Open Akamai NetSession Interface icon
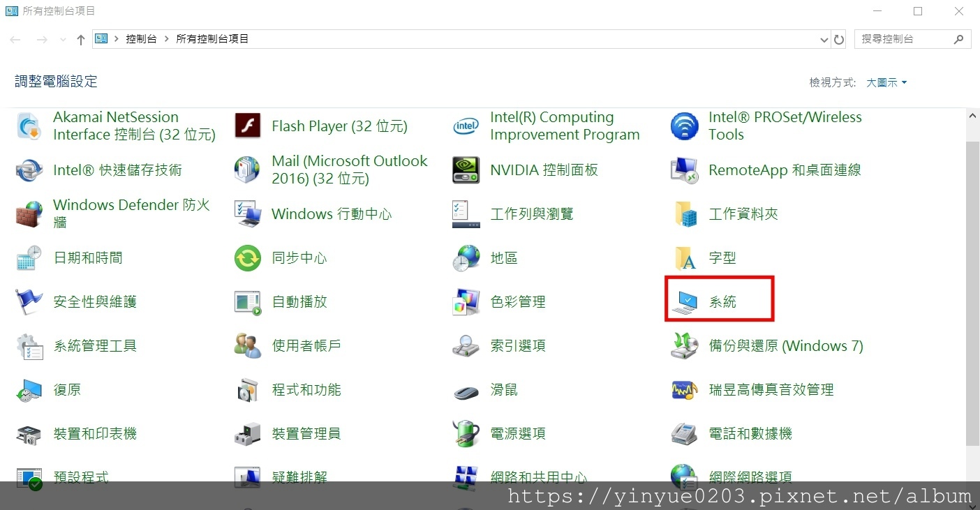 tap(29, 126)
